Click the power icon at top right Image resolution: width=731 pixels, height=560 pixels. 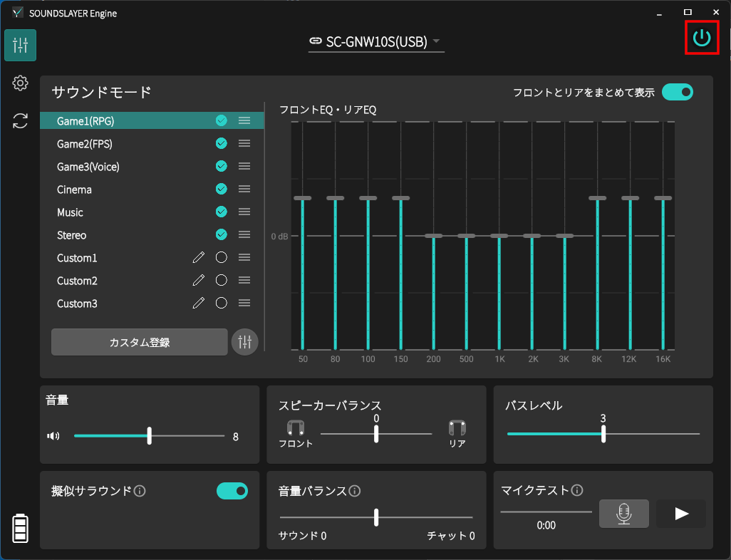702,38
